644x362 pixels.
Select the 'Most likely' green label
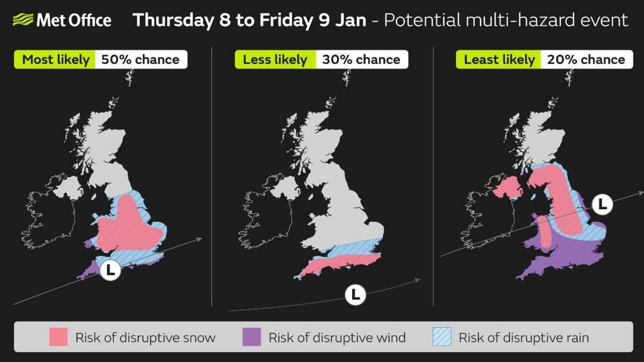(56, 59)
